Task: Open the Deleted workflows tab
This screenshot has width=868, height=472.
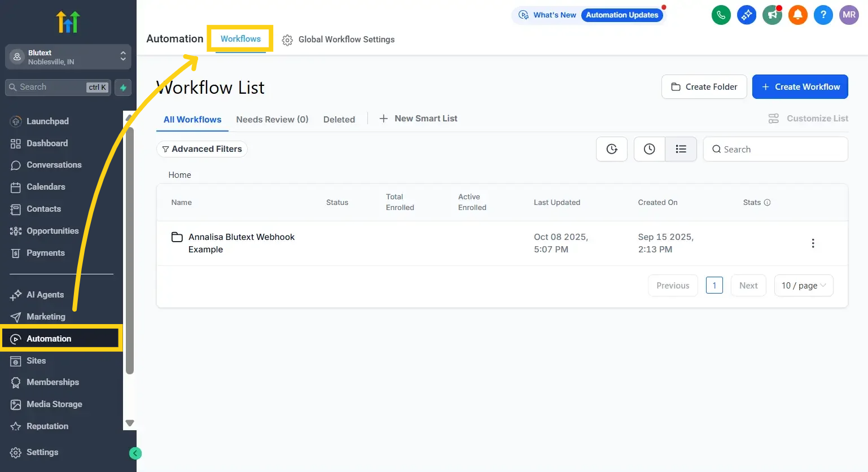Action: pos(339,120)
